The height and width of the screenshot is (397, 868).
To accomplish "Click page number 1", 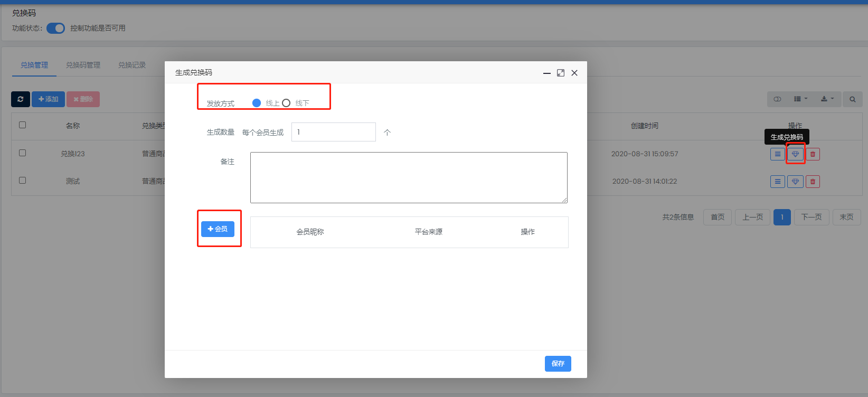I will pyautogui.click(x=782, y=217).
